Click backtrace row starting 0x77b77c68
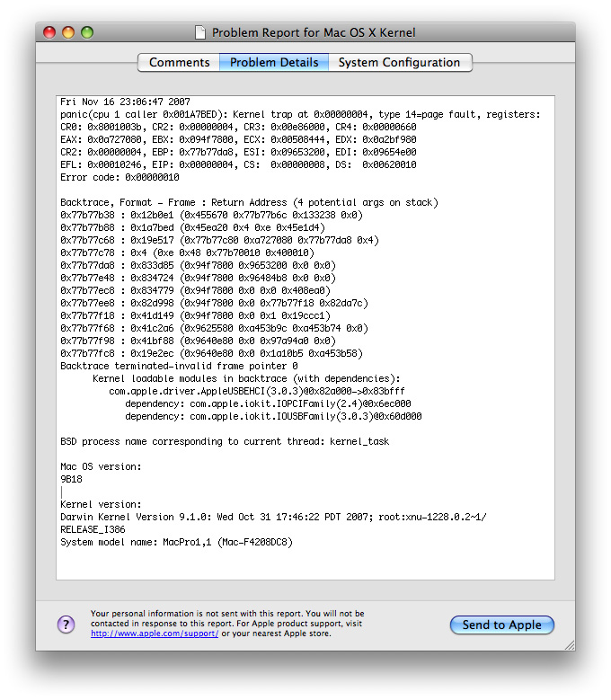Viewport: 611px width, 700px height. pos(219,240)
